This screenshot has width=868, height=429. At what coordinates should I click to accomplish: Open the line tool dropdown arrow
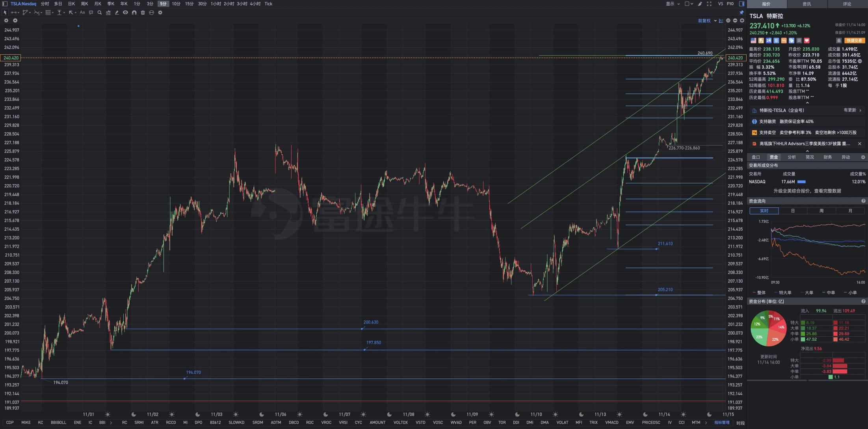click(x=19, y=13)
